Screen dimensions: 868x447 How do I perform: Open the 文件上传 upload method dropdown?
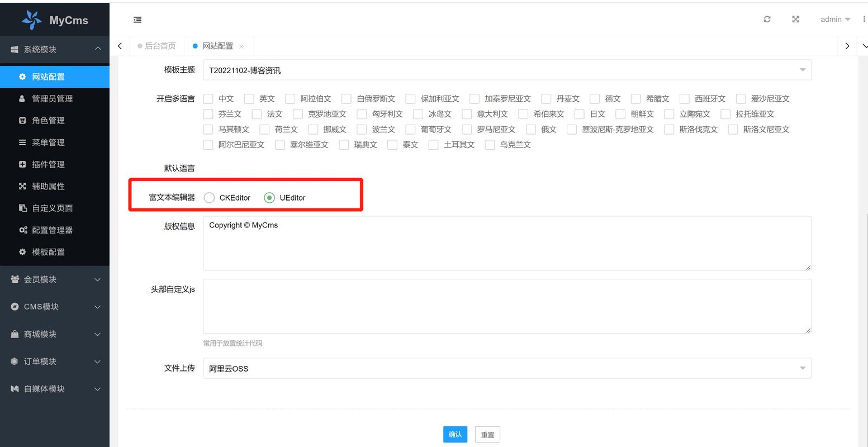pyautogui.click(x=802, y=368)
